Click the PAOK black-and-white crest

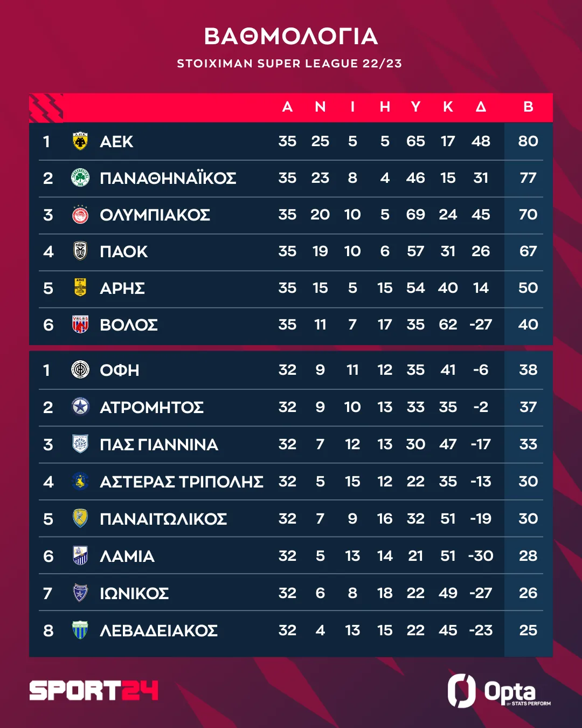pyautogui.click(x=80, y=251)
